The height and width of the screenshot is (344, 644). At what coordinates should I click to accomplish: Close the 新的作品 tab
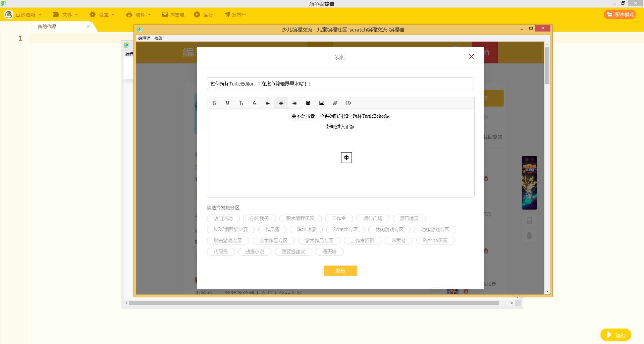coord(88,26)
